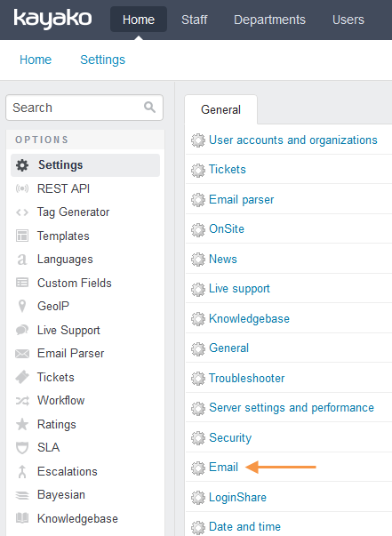
Task: Click the SLA shield icon
Action: click(22, 448)
